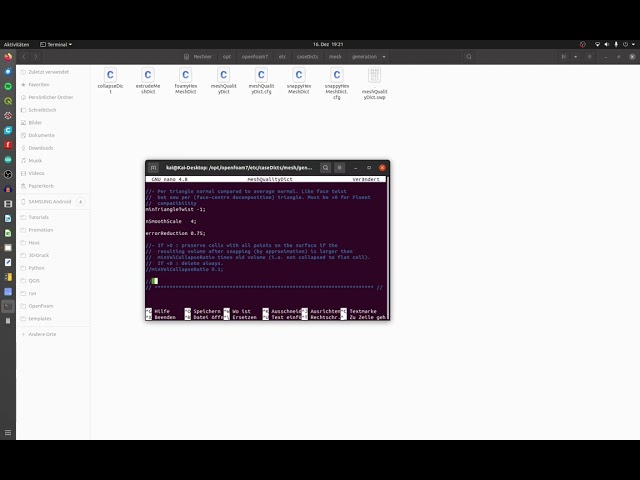Select the snappyHexMeshDict.cfg file
Screen dimensions: 640x480
pos(337,83)
